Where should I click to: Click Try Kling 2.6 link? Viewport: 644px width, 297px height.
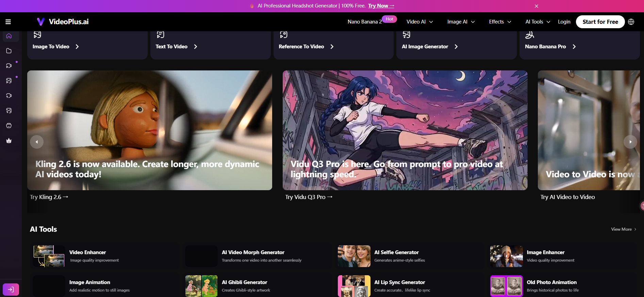49,197
